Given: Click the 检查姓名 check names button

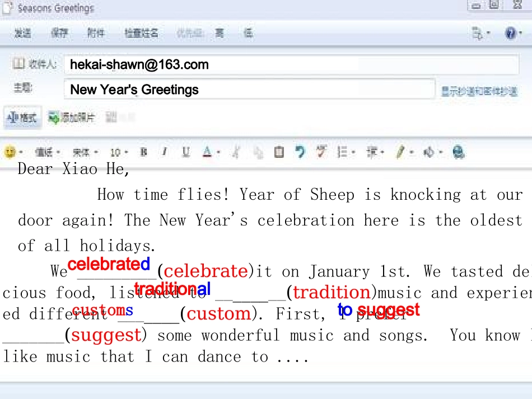Looking at the screenshot, I should pos(142,33).
